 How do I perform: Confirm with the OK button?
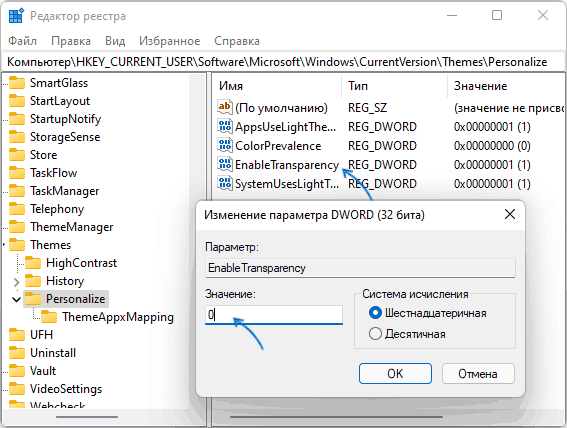click(x=395, y=373)
